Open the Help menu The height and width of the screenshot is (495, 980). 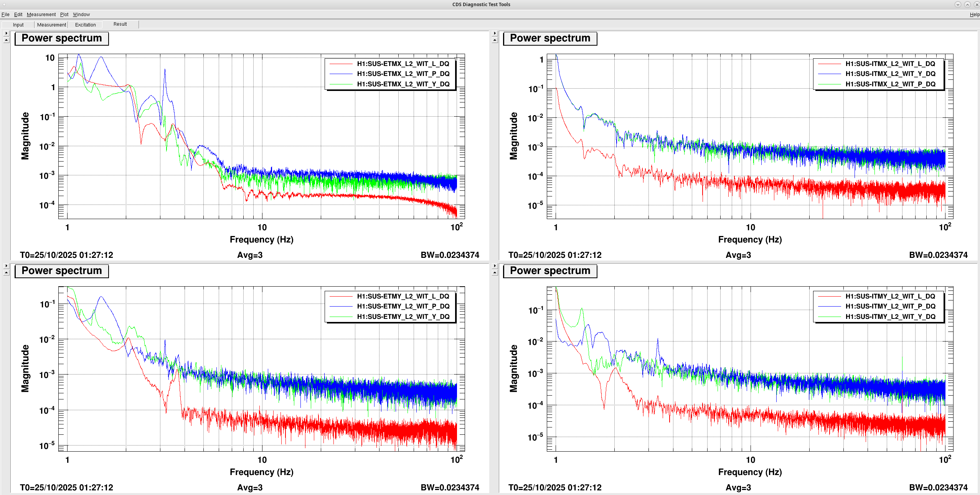tap(974, 15)
